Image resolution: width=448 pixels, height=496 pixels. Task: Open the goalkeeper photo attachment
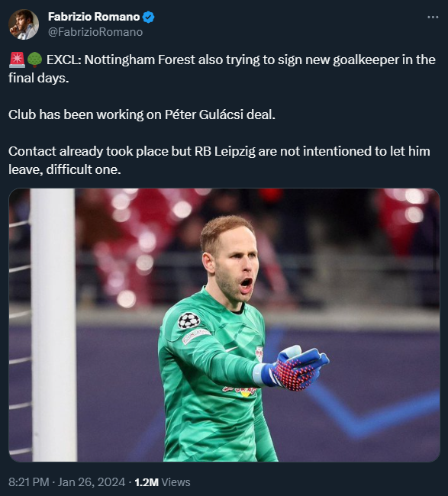224,325
